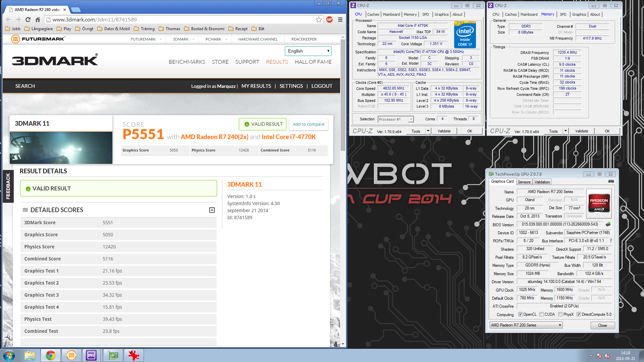This screenshot has height=362, width=644.
Task: Open the FEEDBACK side tab
Action: click(x=8, y=186)
